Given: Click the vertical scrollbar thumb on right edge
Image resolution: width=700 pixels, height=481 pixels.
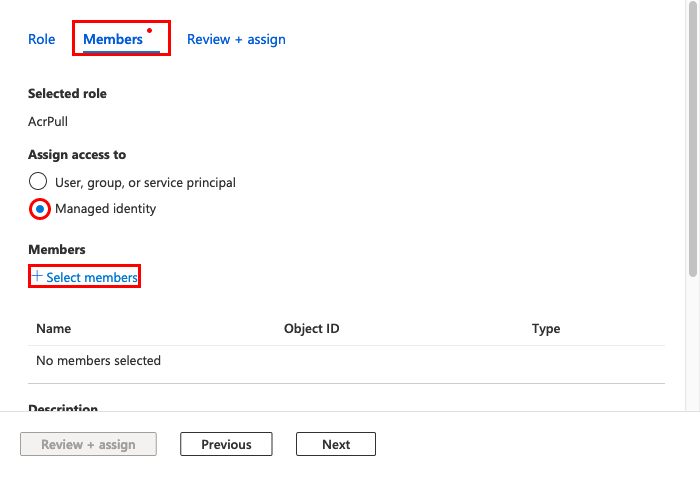Looking at the screenshot, I should pyautogui.click(x=693, y=138).
